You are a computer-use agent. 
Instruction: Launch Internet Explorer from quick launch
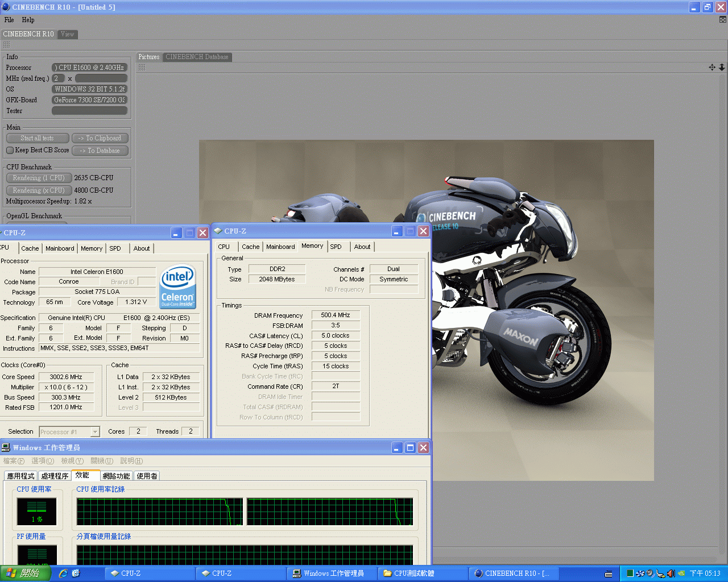tap(63, 573)
